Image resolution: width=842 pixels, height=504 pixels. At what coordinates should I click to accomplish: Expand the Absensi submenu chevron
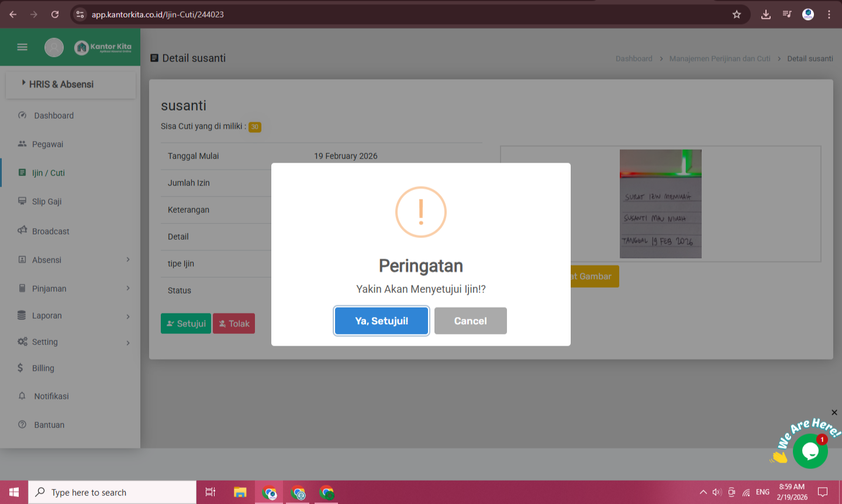pyautogui.click(x=128, y=260)
